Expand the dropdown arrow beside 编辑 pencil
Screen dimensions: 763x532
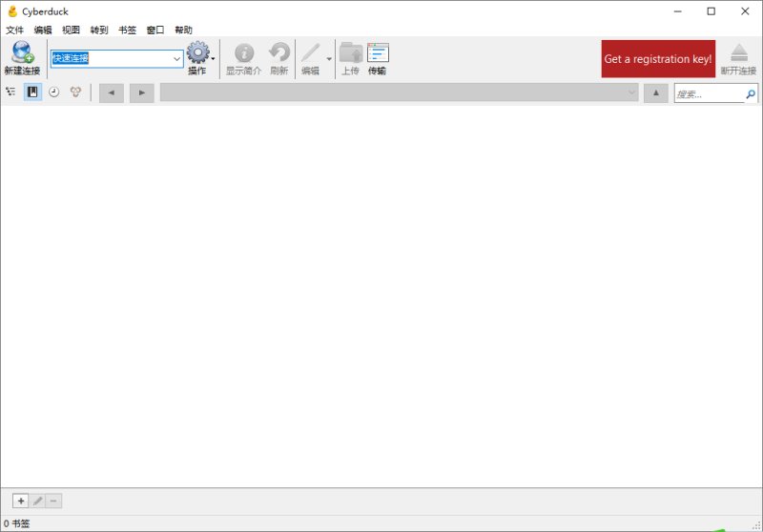point(329,59)
